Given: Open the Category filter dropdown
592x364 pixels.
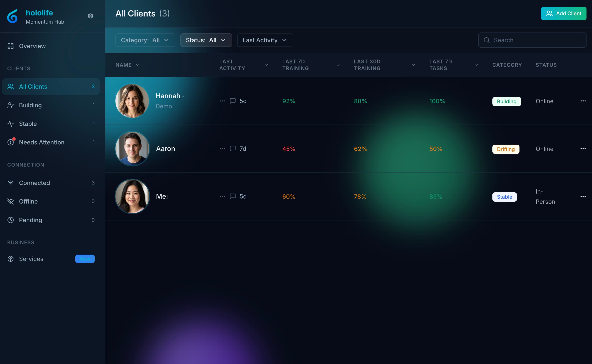Looking at the screenshot, I should click(145, 40).
